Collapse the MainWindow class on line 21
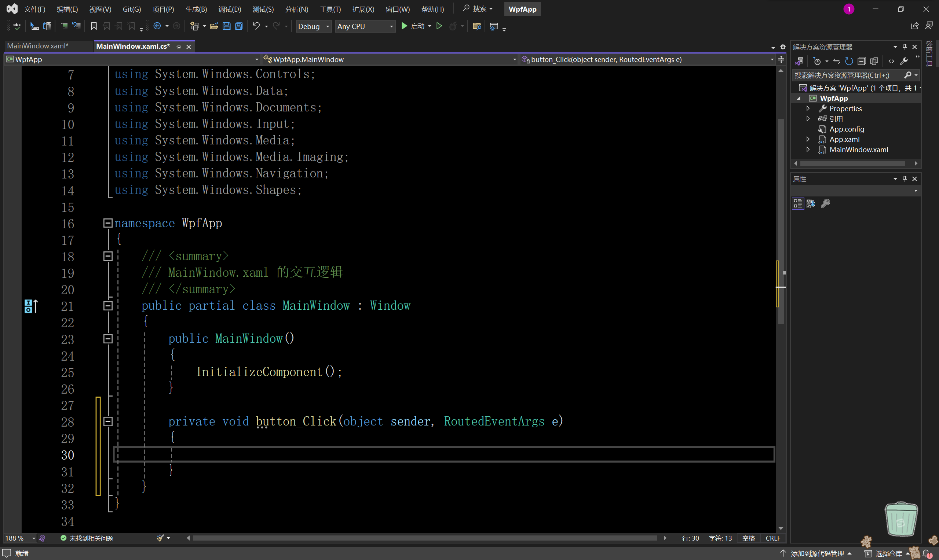Viewport: 939px width, 560px height. click(x=107, y=306)
